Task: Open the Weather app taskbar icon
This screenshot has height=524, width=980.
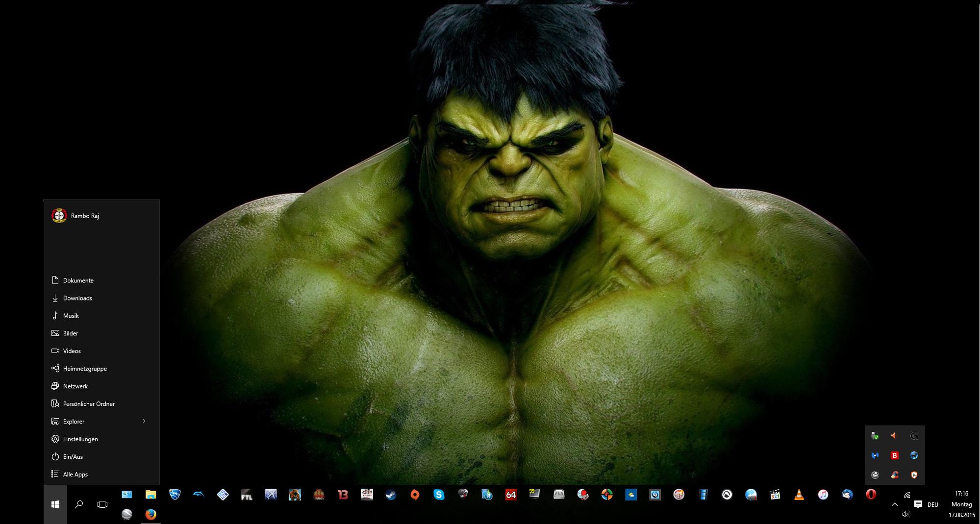Action: [631, 495]
